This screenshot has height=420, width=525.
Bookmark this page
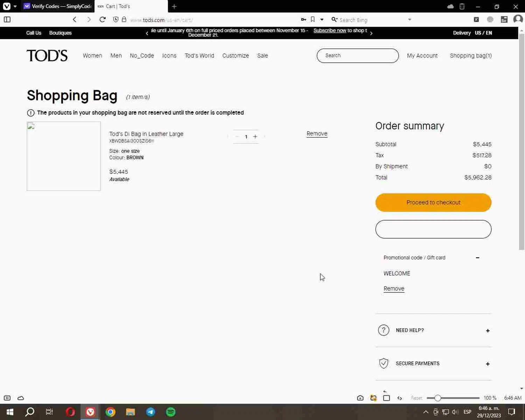[313, 20]
